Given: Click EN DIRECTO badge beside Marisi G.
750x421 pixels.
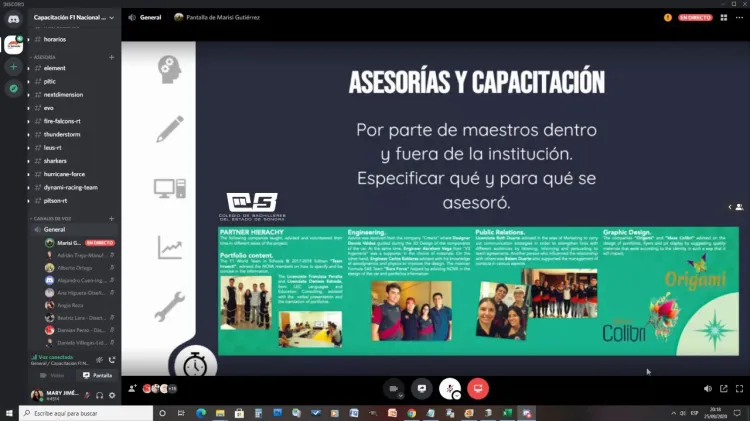Looking at the screenshot, I should 100,243.
